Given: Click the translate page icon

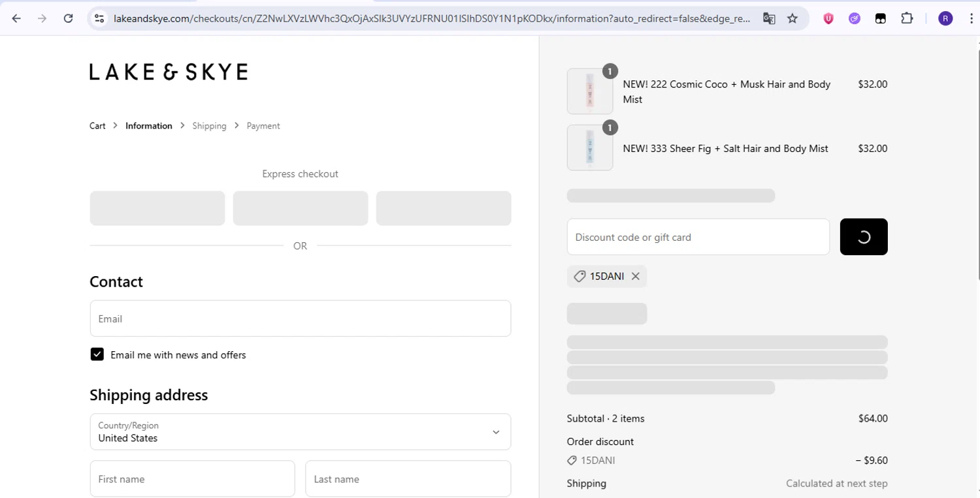Looking at the screenshot, I should point(769,18).
